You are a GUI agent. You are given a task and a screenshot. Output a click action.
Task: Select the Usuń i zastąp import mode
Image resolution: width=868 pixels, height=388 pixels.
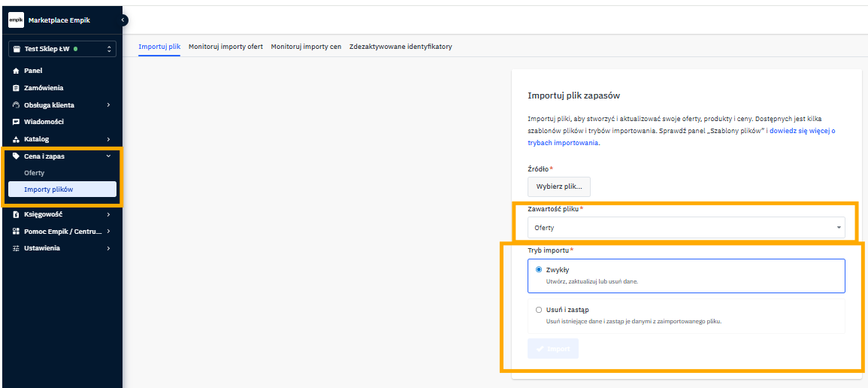point(539,310)
